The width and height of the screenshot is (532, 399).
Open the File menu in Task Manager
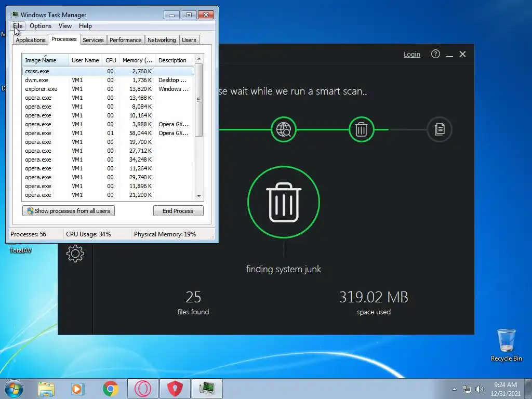pyautogui.click(x=18, y=26)
